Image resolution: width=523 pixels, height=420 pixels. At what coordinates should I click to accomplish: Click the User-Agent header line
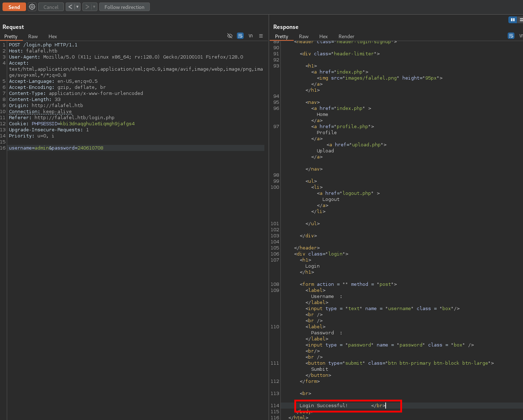click(x=126, y=57)
